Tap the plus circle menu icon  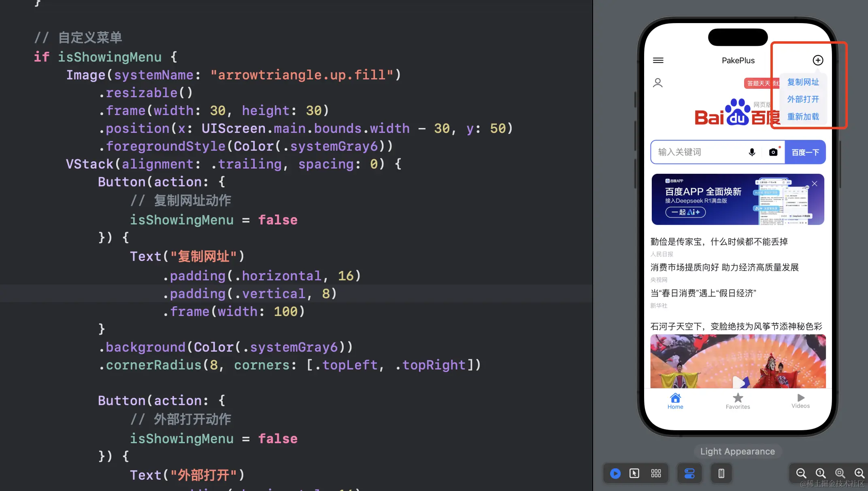pyautogui.click(x=818, y=60)
